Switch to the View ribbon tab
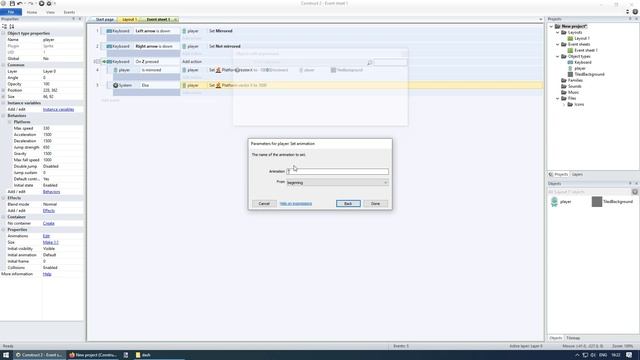640x360 pixels. coord(50,12)
